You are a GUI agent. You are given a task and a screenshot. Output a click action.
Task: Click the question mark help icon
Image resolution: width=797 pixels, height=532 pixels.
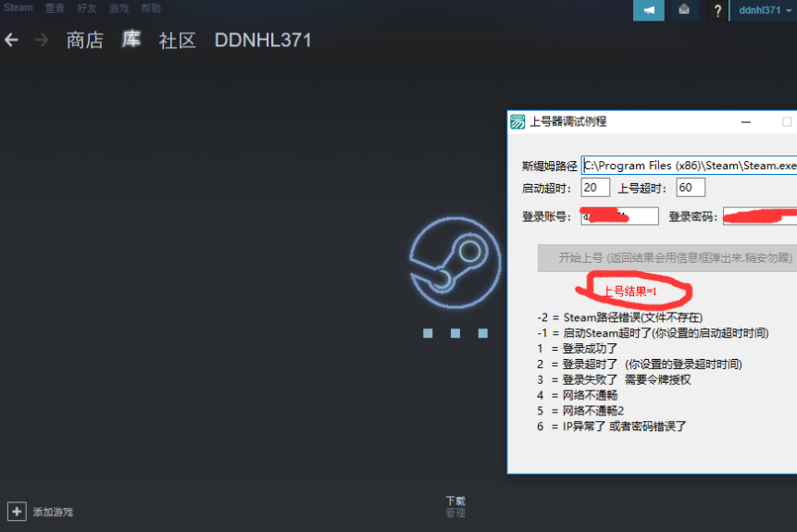tap(717, 10)
